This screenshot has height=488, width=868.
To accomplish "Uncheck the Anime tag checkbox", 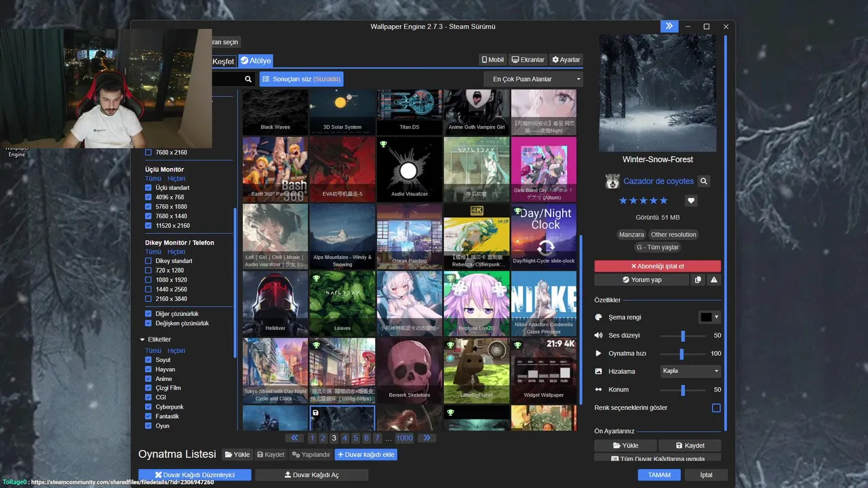I will pyautogui.click(x=149, y=379).
